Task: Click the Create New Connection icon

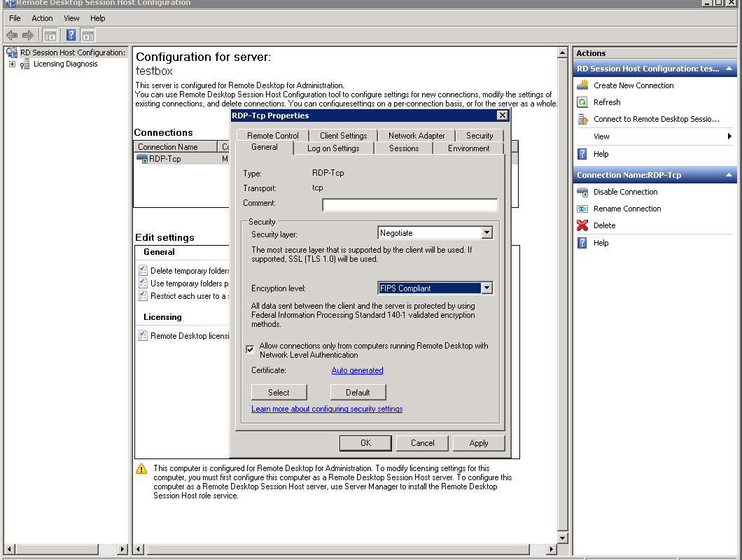Action: [x=582, y=85]
